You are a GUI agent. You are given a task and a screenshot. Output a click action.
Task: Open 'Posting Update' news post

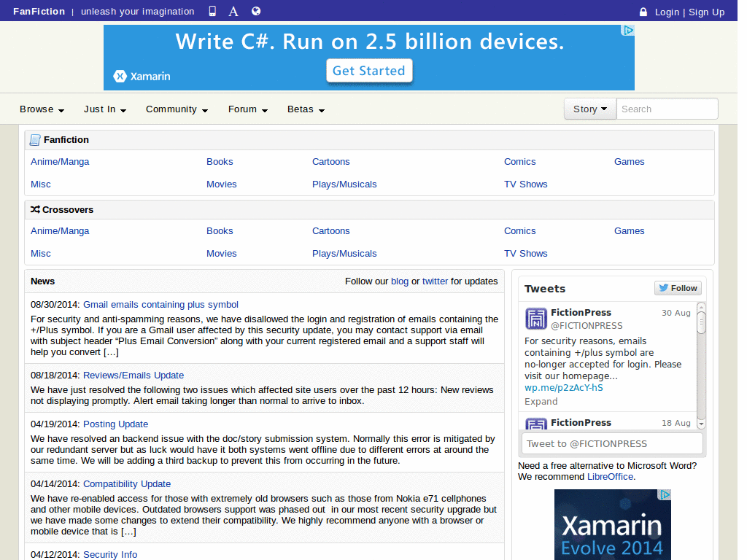pyautogui.click(x=115, y=424)
